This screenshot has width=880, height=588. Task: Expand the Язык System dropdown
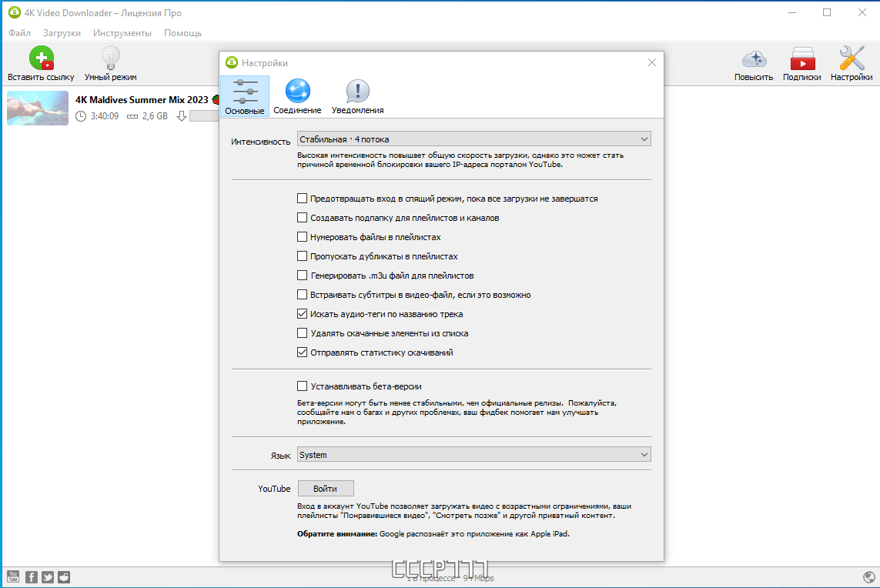tap(473, 454)
